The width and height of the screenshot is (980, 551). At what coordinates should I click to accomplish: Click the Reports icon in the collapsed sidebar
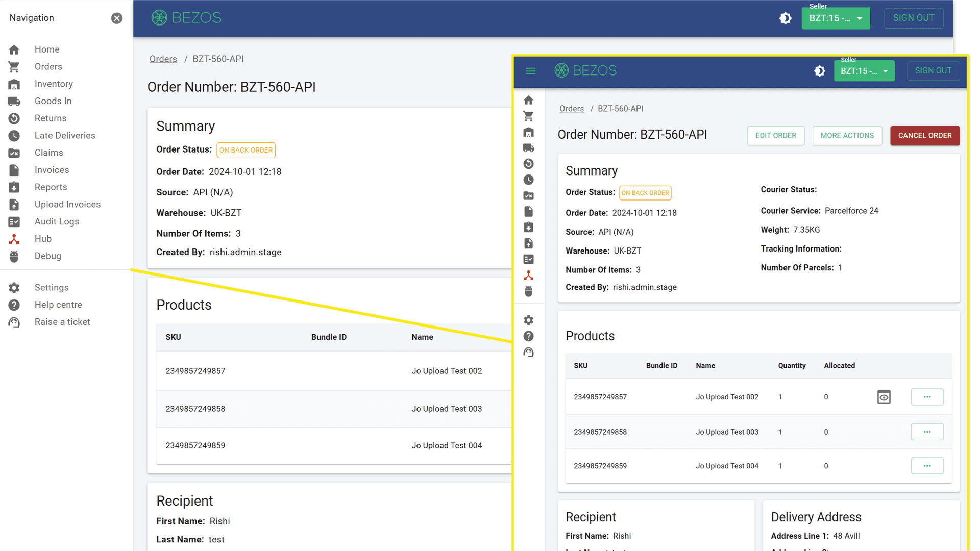[x=529, y=228]
